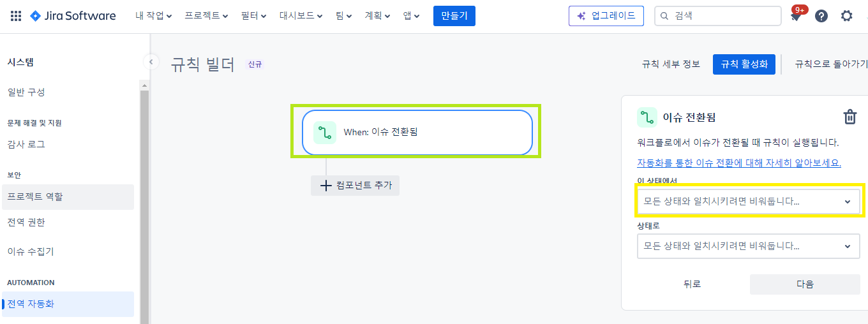Expand the 이 상태에서 status dropdown
The width and height of the screenshot is (868, 324).
pyautogui.click(x=749, y=202)
